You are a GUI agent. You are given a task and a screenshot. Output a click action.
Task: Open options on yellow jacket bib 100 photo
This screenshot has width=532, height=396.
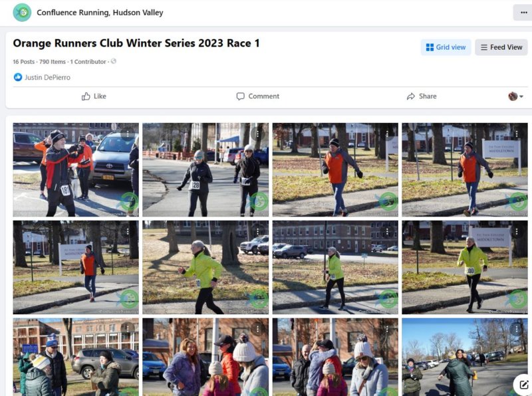click(517, 231)
